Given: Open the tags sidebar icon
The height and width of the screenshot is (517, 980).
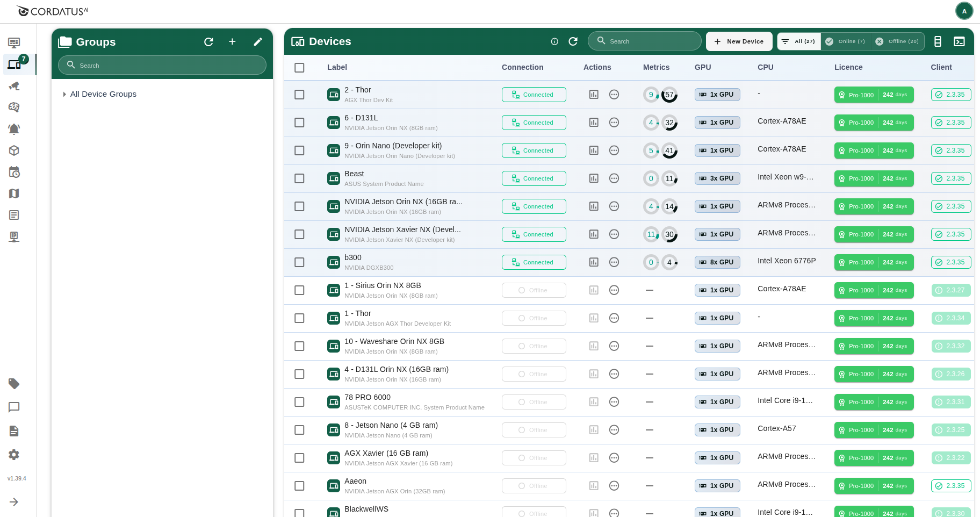Looking at the screenshot, I should click(x=14, y=384).
